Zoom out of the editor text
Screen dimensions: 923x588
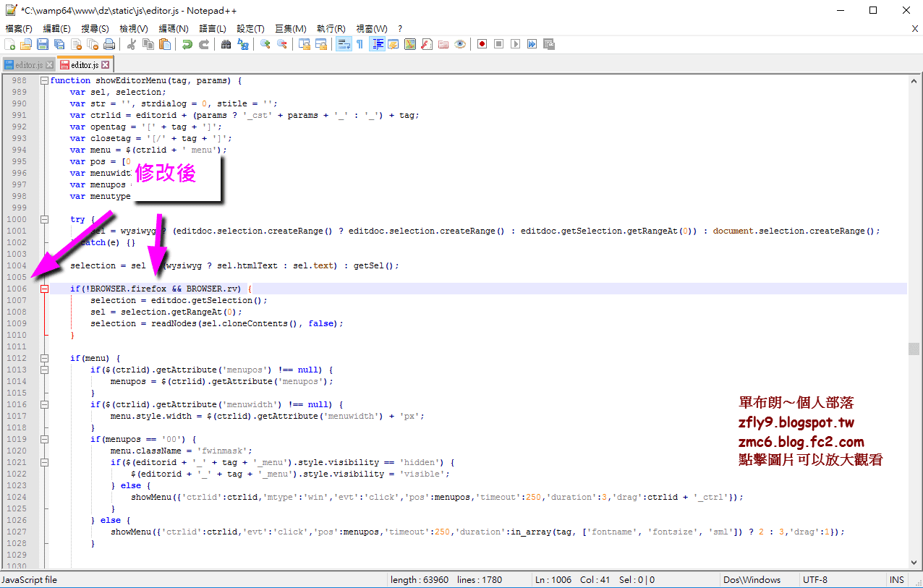click(x=282, y=44)
